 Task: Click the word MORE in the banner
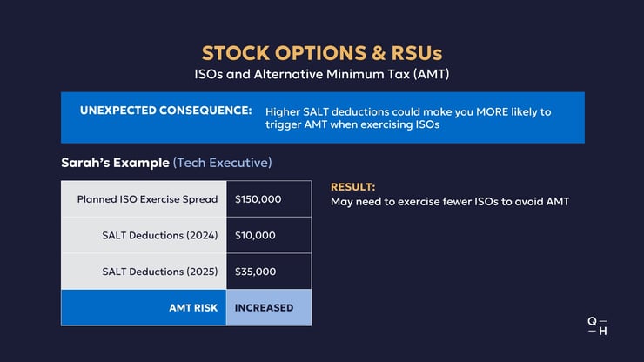[x=492, y=111]
